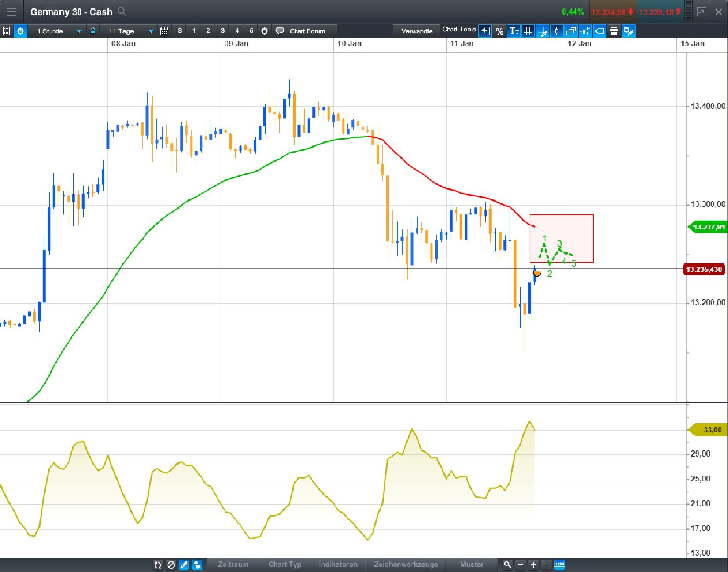Enable the crosshair cursor toggle
The image size is (728, 572).
click(543, 31)
